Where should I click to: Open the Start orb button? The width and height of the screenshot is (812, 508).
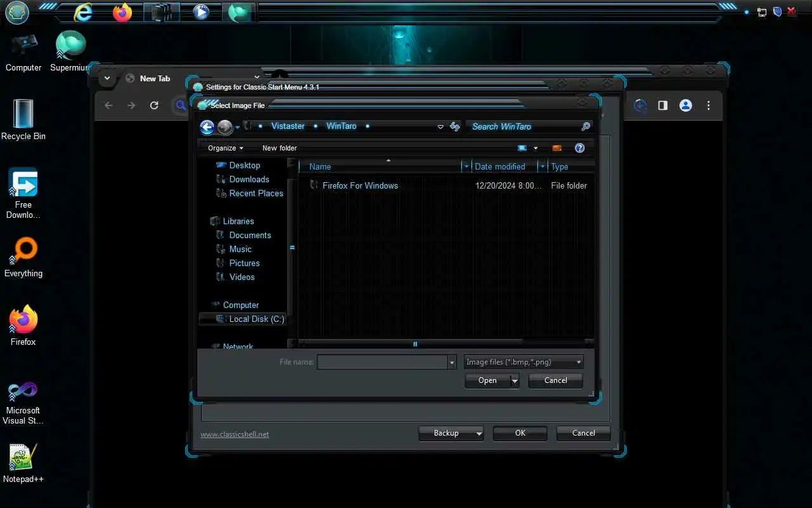click(17, 12)
